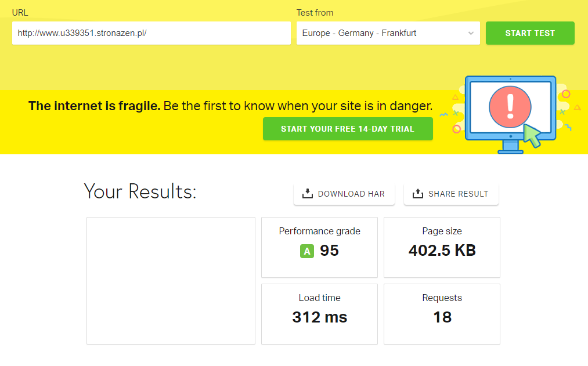588x366 pixels.
Task: Click the blue monitor illustration
Action: tap(510, 113)
